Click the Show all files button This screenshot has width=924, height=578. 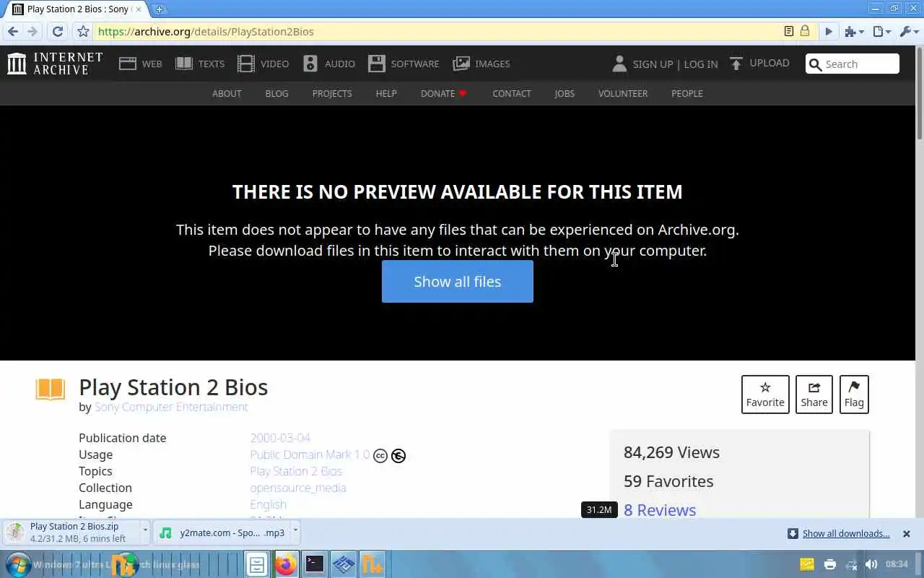click(x=457, y=282)
